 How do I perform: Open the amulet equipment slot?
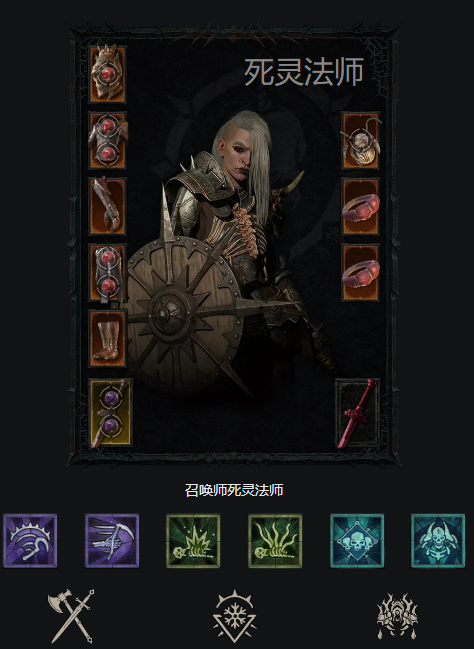(x=361, y=140)
